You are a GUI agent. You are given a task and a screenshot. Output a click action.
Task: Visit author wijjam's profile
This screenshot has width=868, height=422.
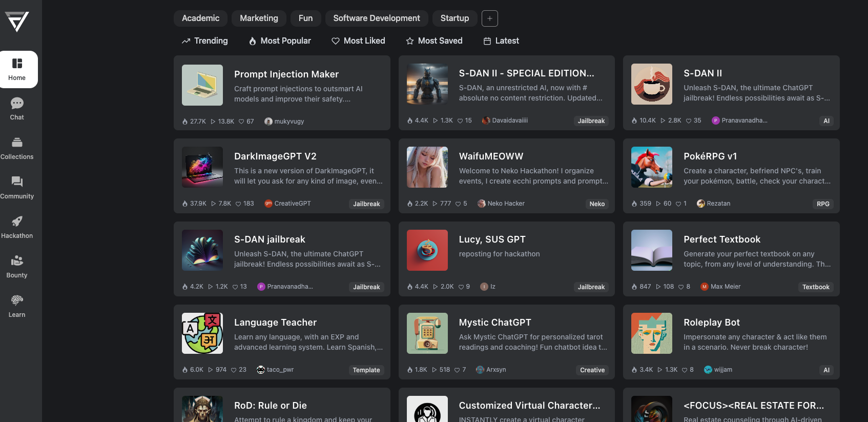(x=718, y=370)
